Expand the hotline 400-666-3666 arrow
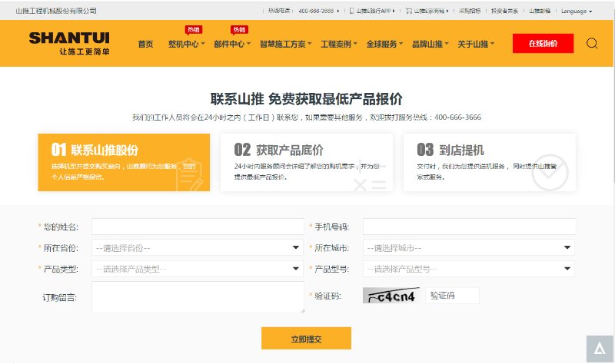The image size is (615, 364). pyautogui.click(x=338, y=11)
